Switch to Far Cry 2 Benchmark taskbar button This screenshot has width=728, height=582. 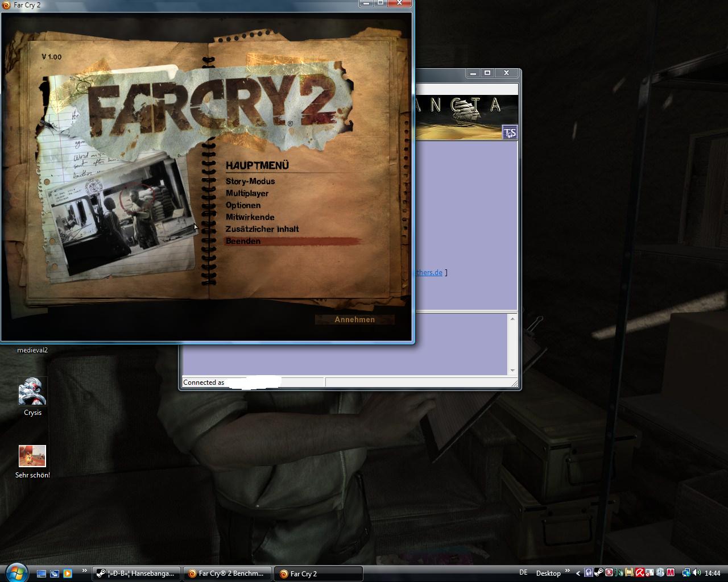click(227, 573)
